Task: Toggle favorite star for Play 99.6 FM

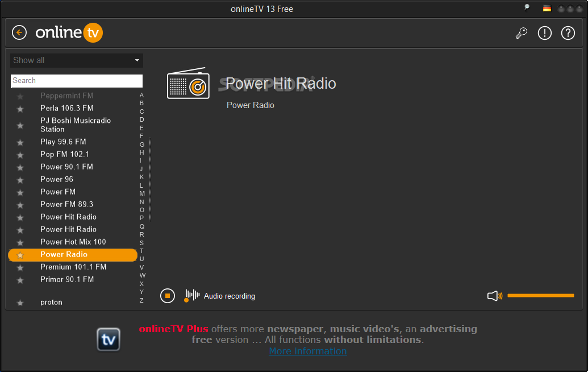Action: click(20, 142)
